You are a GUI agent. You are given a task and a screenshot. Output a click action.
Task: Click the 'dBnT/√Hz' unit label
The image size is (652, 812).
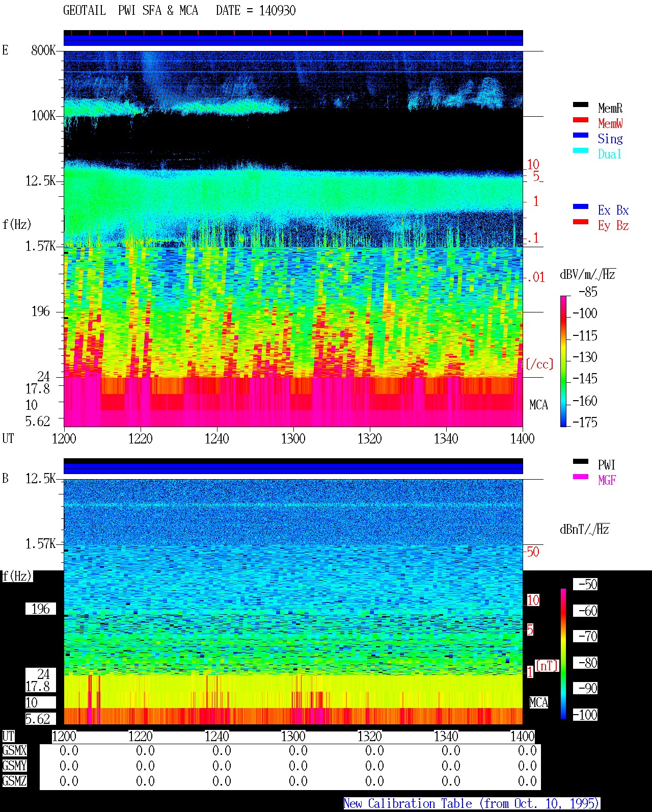585,529
